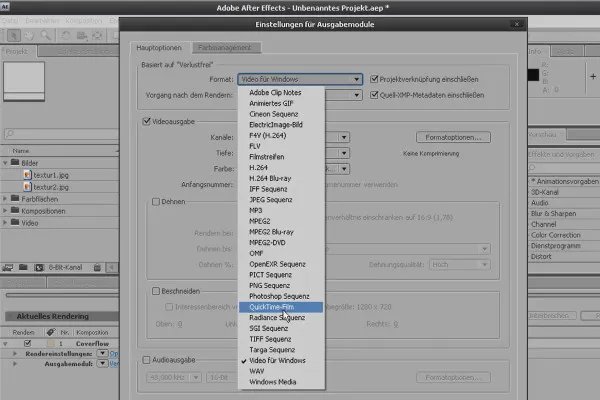Click the video Formatoptionen button
This screenshot has width=600, height=400.
453,137
